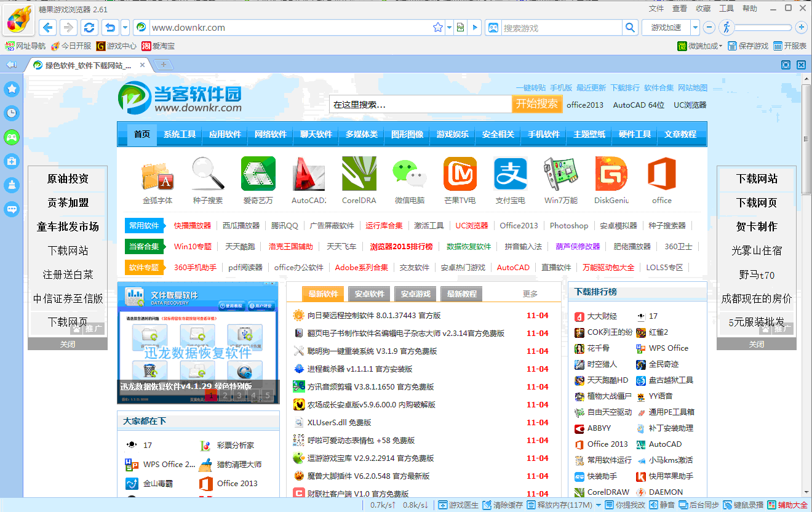Image resolution: width=812 pixels, height=512 pixels.
Task: Switch to the 安卓游戏 tab
Action: [x=416, y=294]
